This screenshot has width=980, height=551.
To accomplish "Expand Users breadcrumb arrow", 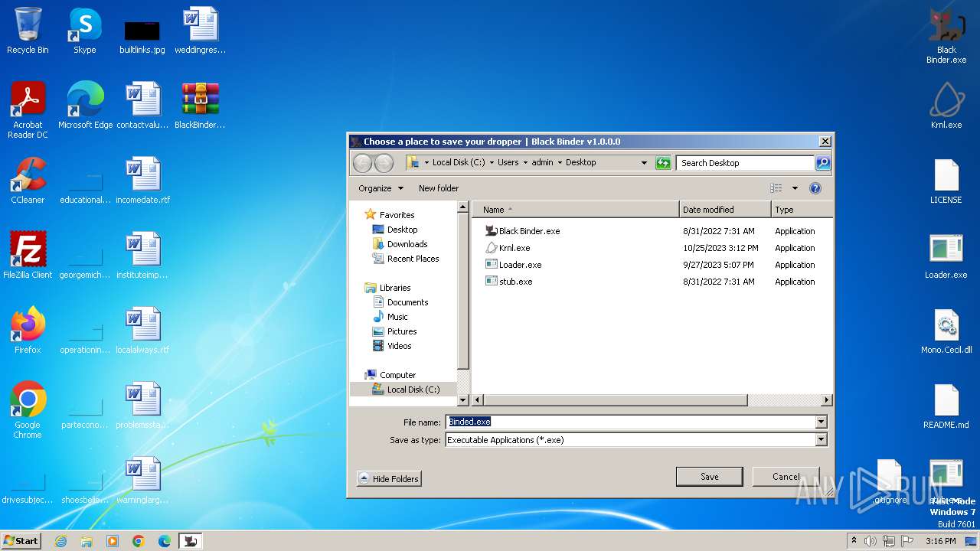I will 525,162.
